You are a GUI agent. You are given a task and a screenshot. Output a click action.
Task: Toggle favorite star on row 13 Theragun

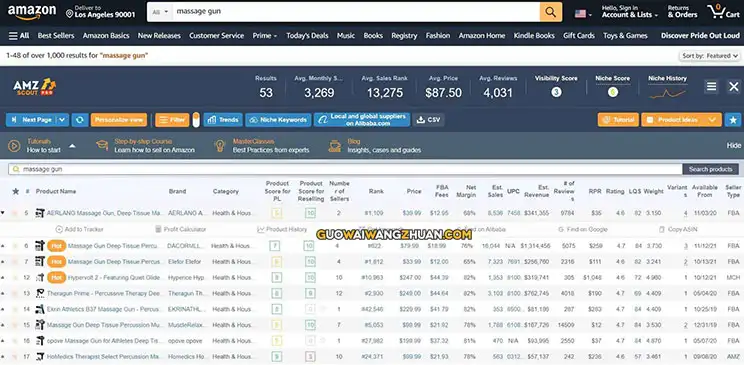click(15, 293)
